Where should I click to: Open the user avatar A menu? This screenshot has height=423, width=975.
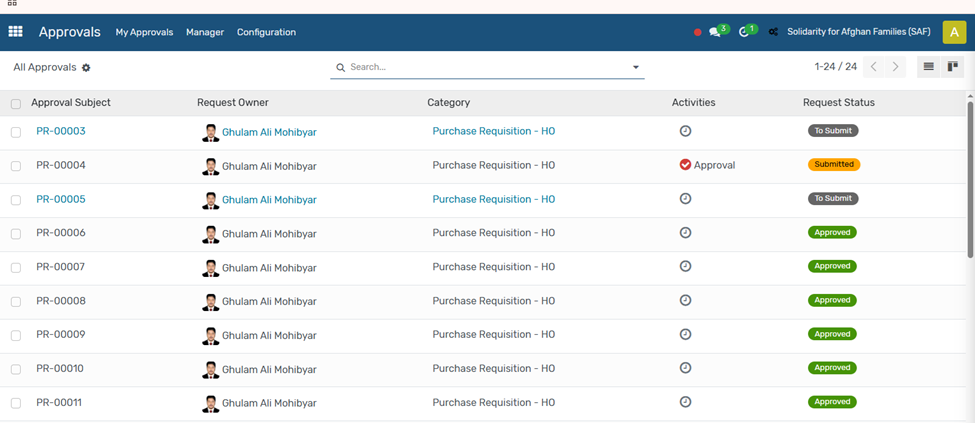[x=954, y=32]
